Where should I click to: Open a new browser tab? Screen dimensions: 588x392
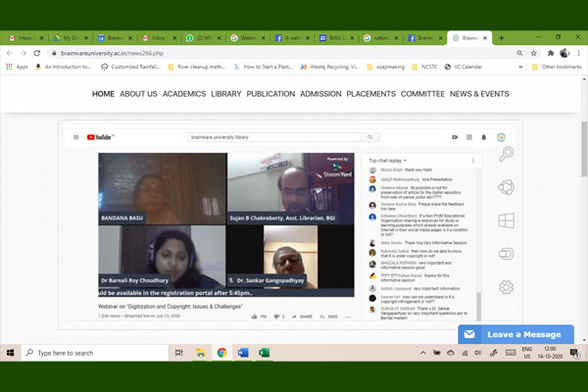pyautogui.click(x=502, y=38)
